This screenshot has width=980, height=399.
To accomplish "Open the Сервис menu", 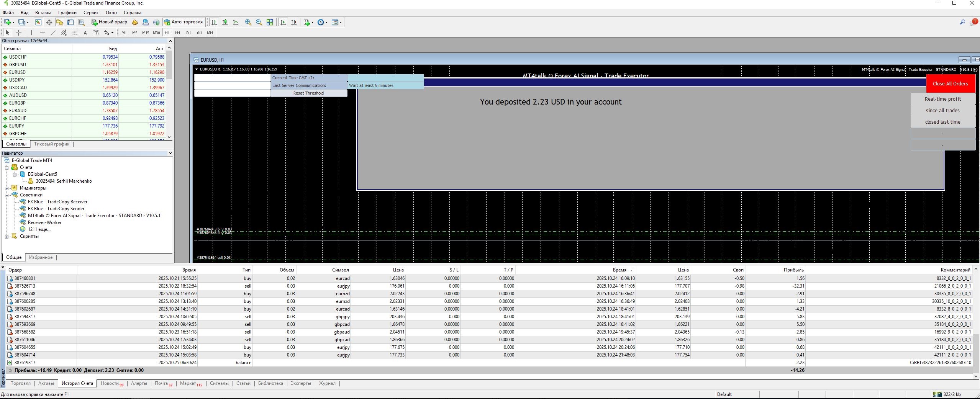I will (91, 13).
